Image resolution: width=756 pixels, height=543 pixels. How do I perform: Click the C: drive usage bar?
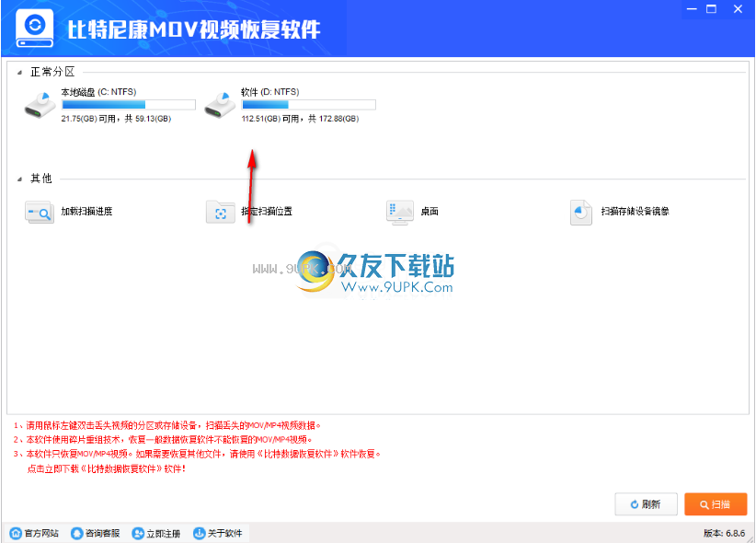tap(129, 105)
